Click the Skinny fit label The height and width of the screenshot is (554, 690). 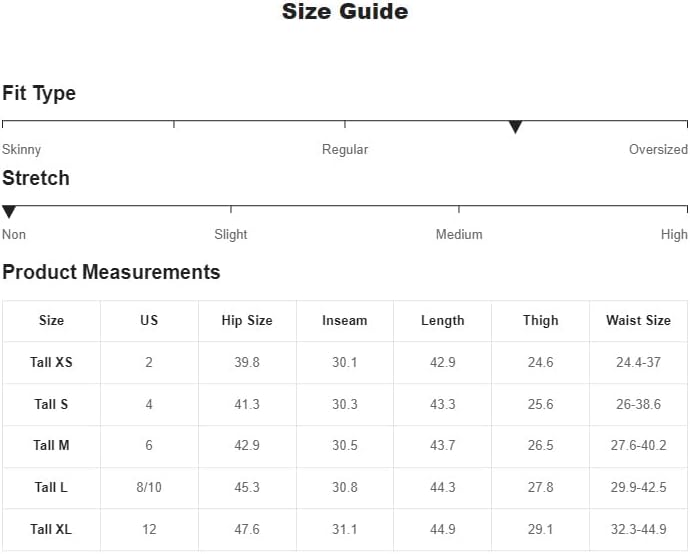22,150
